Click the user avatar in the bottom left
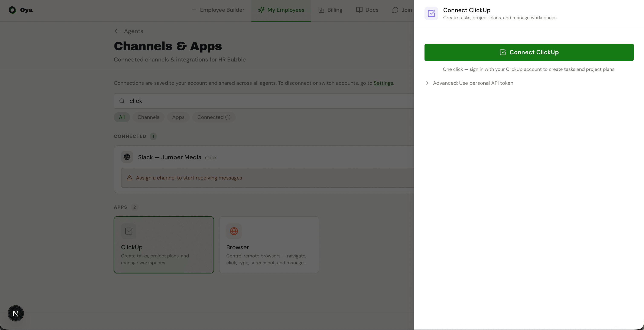 pos(16,313)
